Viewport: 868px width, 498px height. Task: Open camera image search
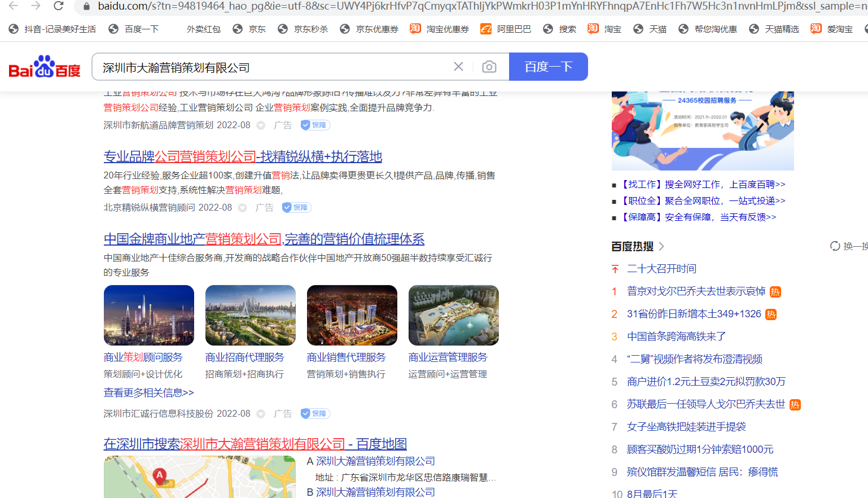pyautogui.click(x=489, y=67)
